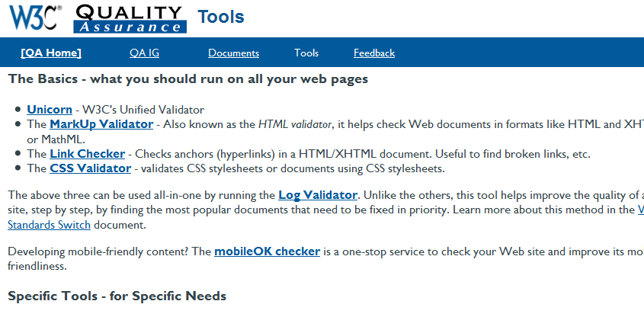Screen dimensions: 644x317
Task: Click the blue Tools page title
Action: click(221, 17)
